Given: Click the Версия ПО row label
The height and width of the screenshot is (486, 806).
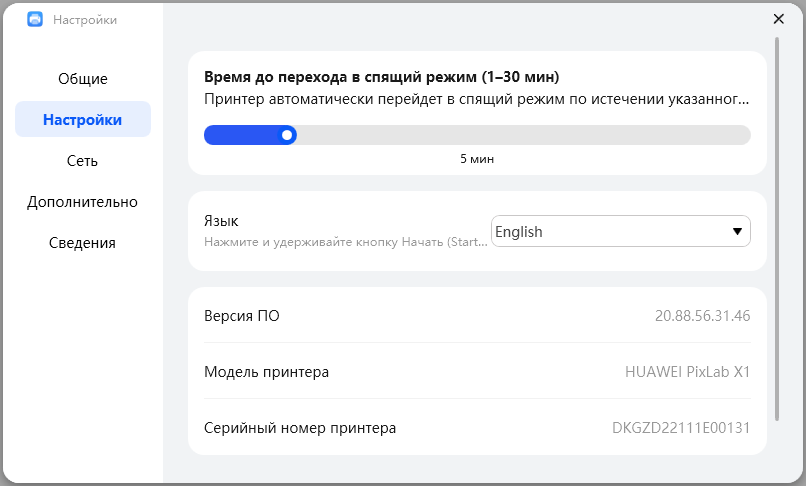Looking at the screenshot, I should pyautogui.click(x=242, y=316).
